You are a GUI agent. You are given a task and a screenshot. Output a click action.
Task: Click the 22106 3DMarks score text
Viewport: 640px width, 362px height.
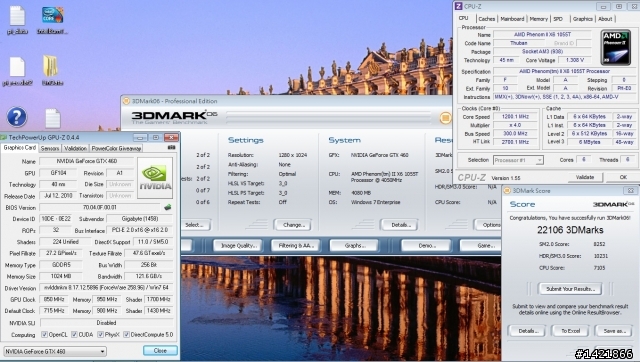pyautogui.click(x=570, y=230)
